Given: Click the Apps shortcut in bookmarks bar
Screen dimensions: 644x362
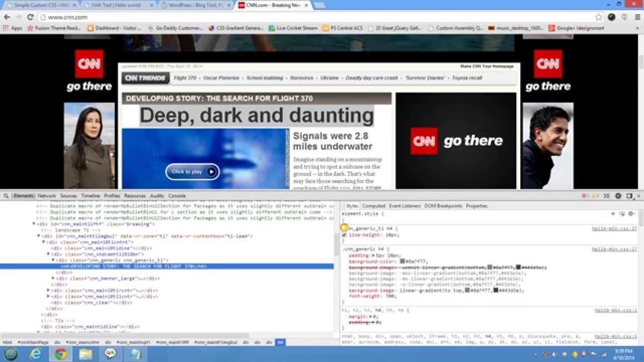Looking at the screenshot, I should point(13,28).
